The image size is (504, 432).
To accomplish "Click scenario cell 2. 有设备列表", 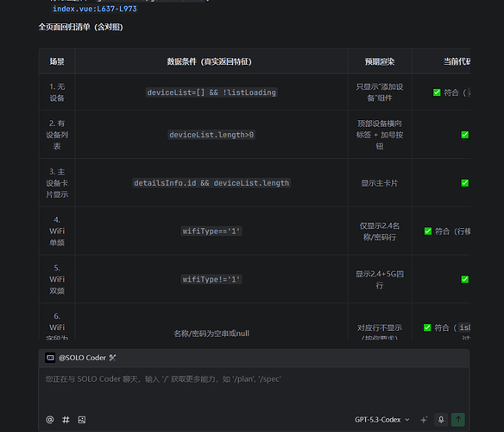I will 57,135.
